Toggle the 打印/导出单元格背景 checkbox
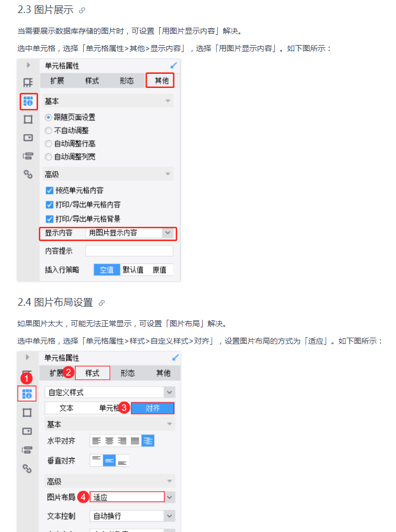Viewport: 396px width, 532px height. (49, 219)
